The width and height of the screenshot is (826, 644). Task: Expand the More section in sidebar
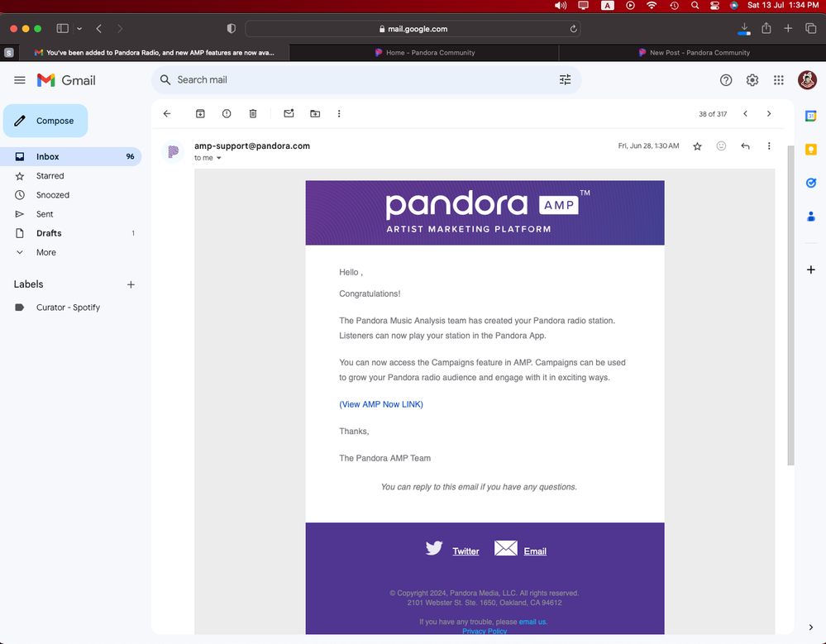45,252
